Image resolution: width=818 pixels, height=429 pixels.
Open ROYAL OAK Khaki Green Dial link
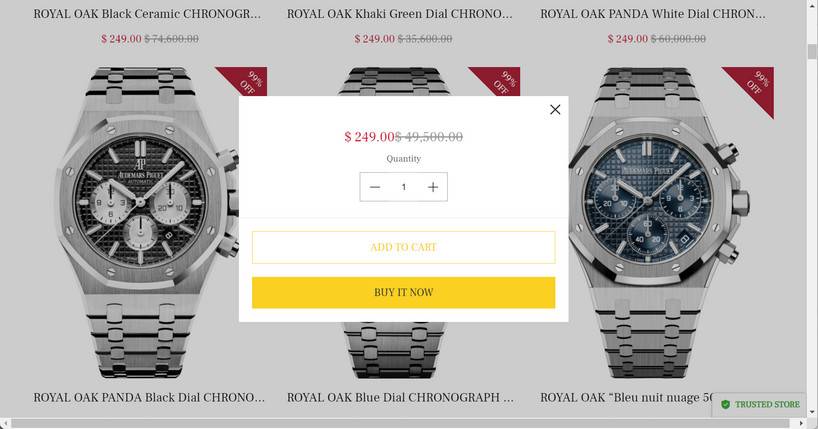[x=400, y=14]
